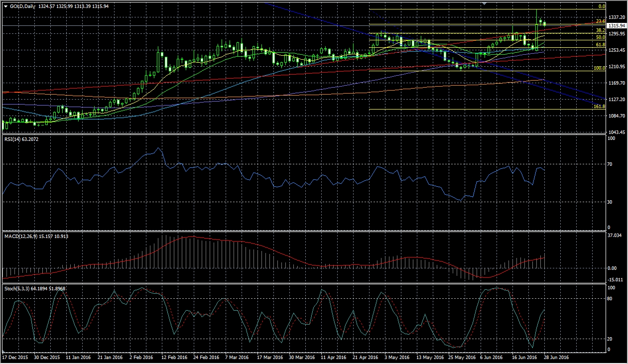The height and width of the screenshot is (364, 628).
Task: Click the 7 Mar 2016 date label
Action: [x=237, y=358]
